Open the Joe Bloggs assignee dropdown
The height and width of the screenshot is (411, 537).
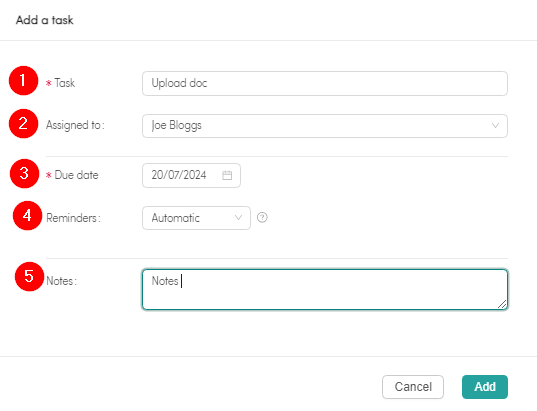pyautogui.click(x=325, y=126)
